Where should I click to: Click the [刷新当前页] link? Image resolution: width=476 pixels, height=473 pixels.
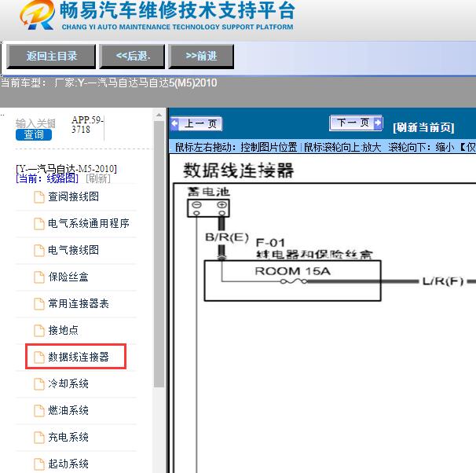click(x=423, y=127)
